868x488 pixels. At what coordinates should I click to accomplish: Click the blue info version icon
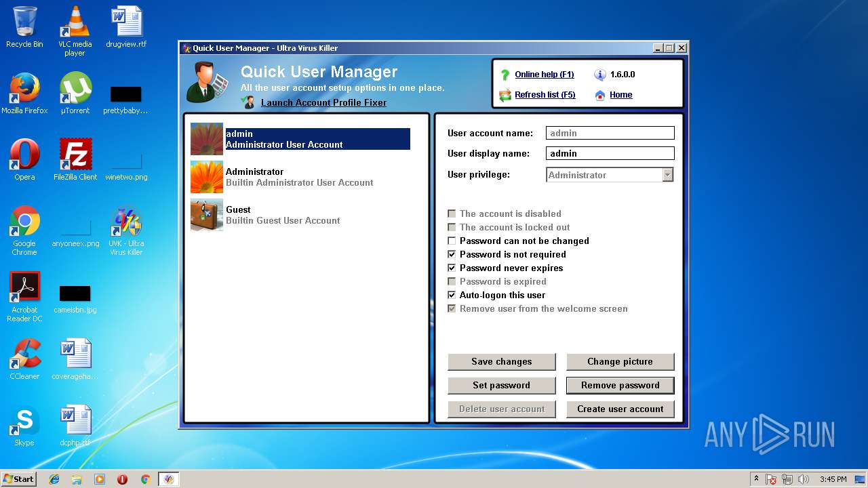[x=599, y=75]
